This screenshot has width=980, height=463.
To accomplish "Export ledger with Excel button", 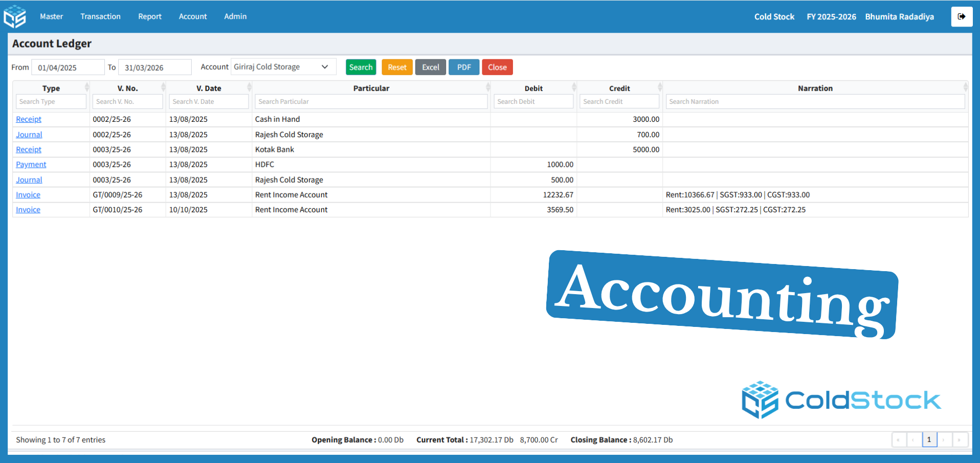I will coord(431,67).
